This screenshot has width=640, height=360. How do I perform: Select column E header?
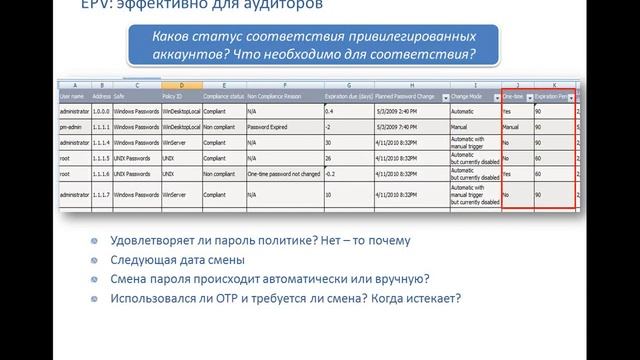[224, 85]
